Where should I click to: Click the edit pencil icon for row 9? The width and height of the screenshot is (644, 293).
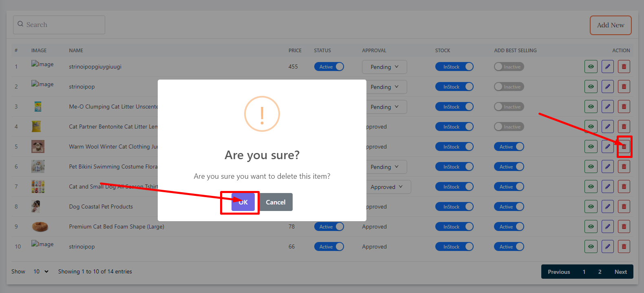point(607,226)
